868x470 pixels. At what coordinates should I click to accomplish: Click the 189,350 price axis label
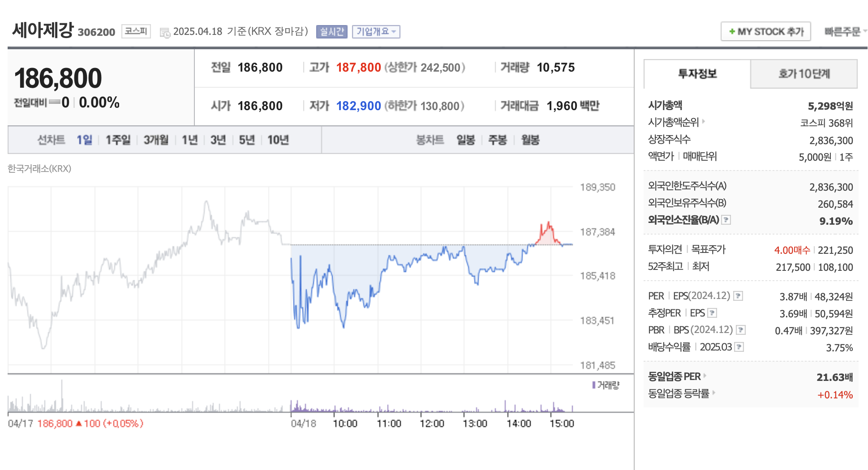[597, 187]
